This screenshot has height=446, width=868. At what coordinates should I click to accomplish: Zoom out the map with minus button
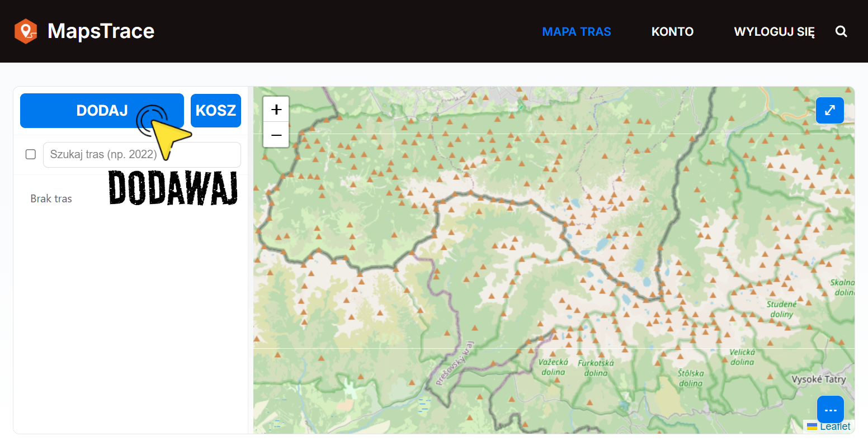(276, 135)
